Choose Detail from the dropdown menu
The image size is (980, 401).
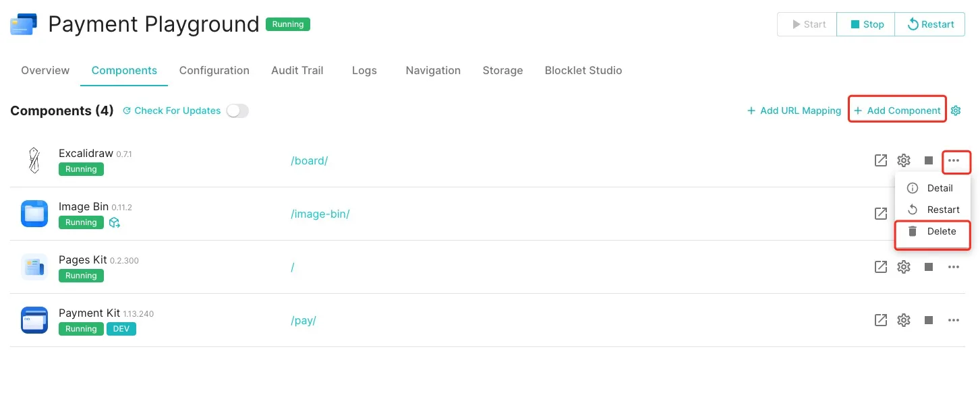[932, 188]
